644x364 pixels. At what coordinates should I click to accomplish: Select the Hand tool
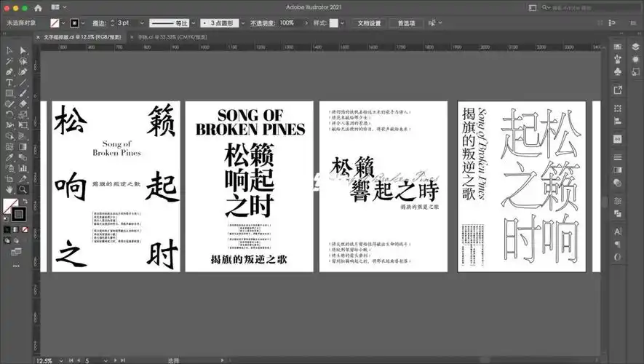point(9,189)
